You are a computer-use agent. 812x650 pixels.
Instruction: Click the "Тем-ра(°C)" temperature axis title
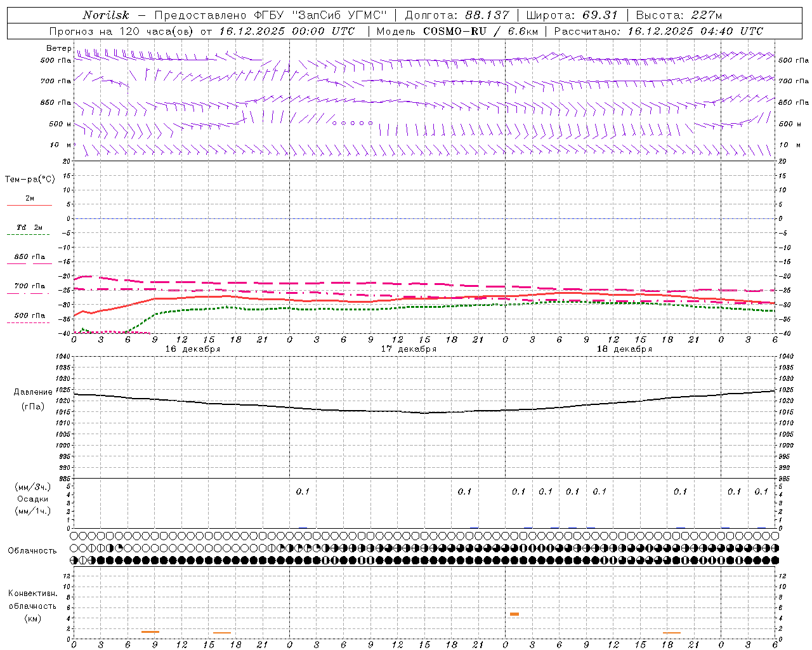30,180
